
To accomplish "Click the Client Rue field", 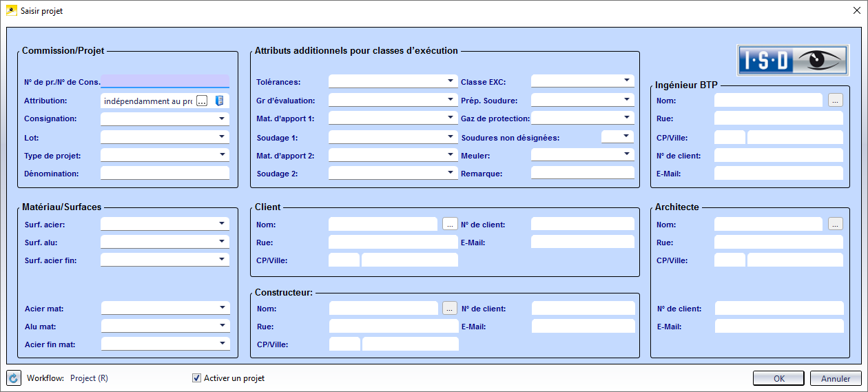I will tap(393, 242).
